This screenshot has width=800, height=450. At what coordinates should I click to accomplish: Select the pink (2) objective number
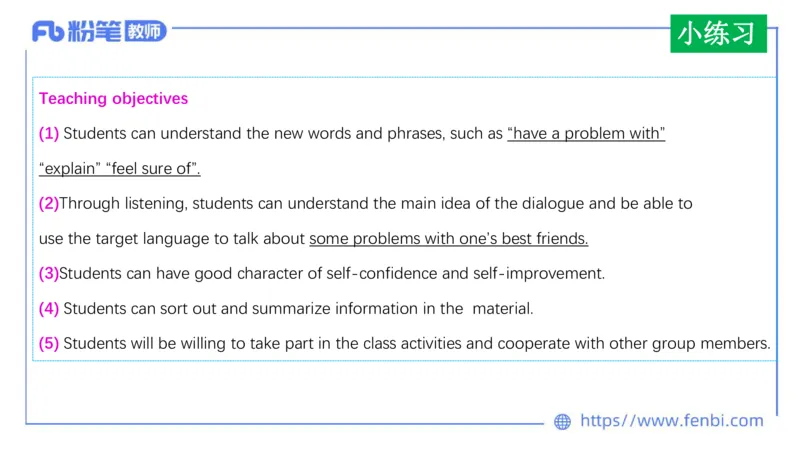[x=49, y=204]
